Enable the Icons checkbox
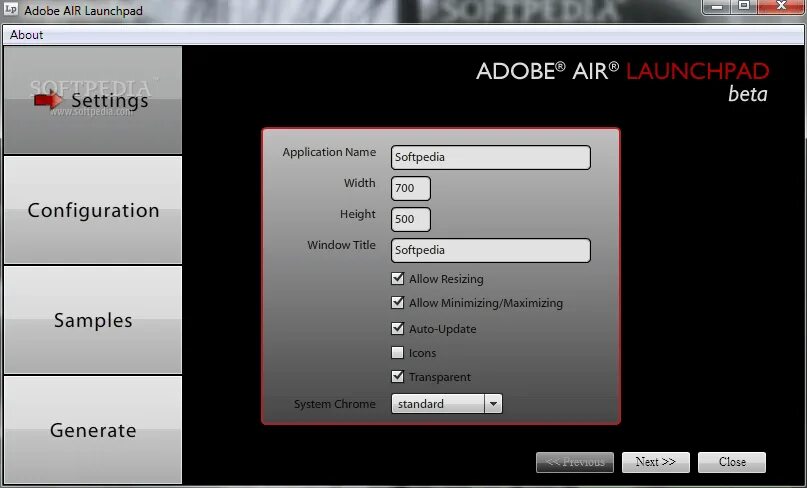Viewport: 807px width, 488px height. [397, 353]
